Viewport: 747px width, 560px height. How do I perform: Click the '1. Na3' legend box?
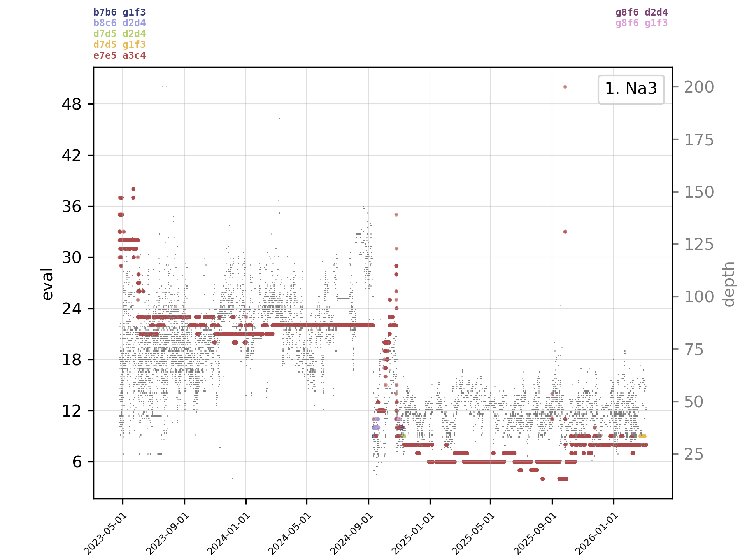(631, 89)
